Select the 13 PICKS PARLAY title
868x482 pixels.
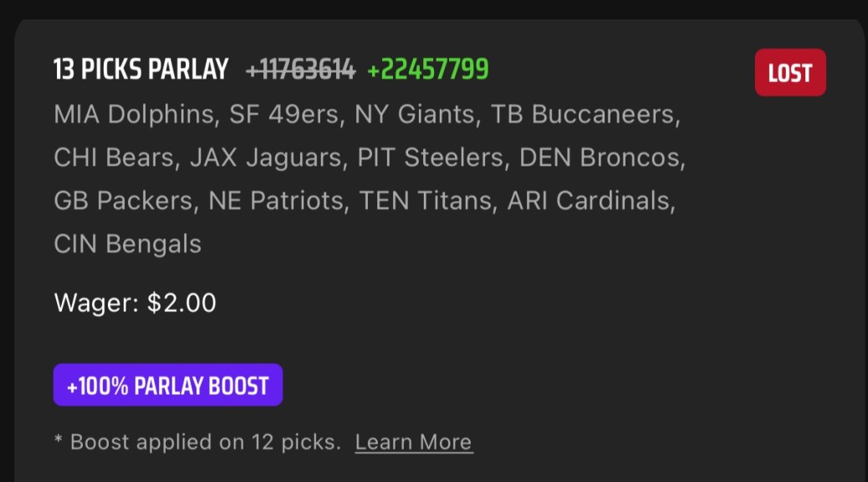tap(140, 69)
